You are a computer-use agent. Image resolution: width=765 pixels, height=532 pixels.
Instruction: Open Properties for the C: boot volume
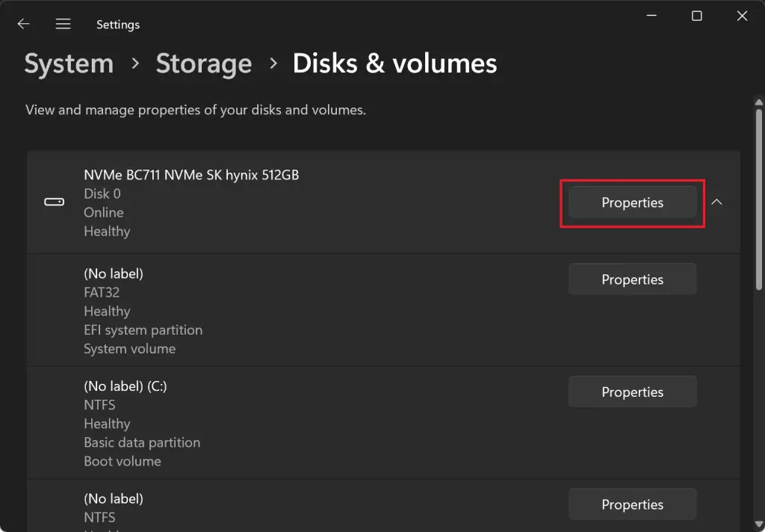pos(632,392)
